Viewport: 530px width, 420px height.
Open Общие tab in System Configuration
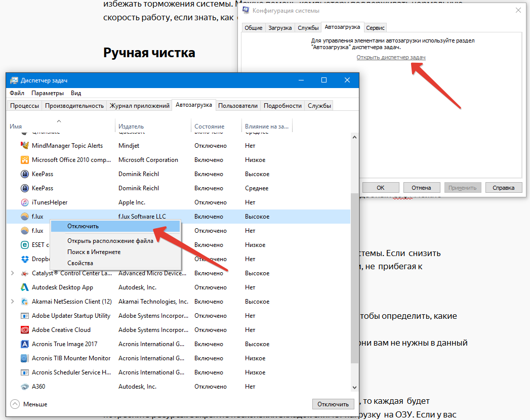pyautogui.click(x=254, y=28)
